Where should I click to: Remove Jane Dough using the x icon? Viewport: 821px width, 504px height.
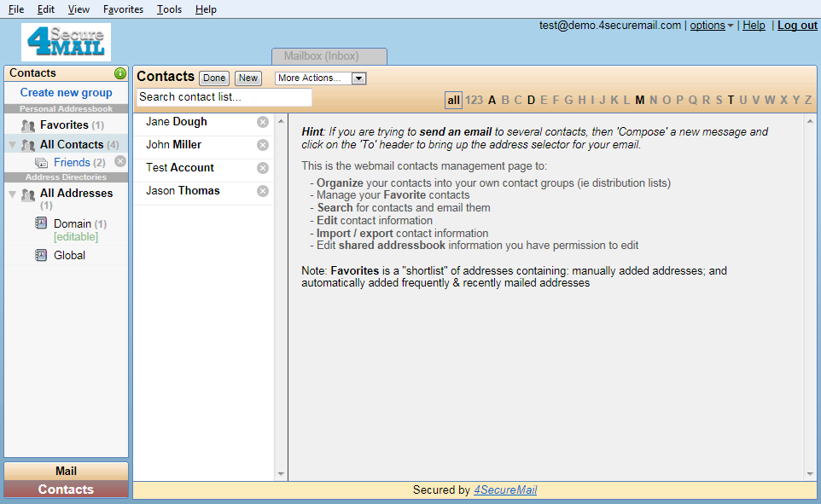point(263,122)
